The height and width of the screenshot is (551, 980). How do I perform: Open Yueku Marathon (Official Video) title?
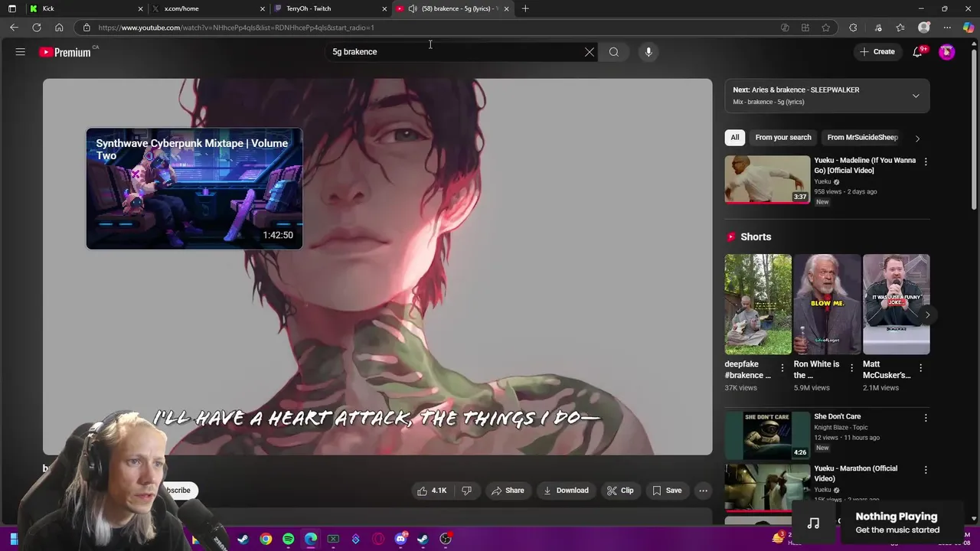(855, 473)
